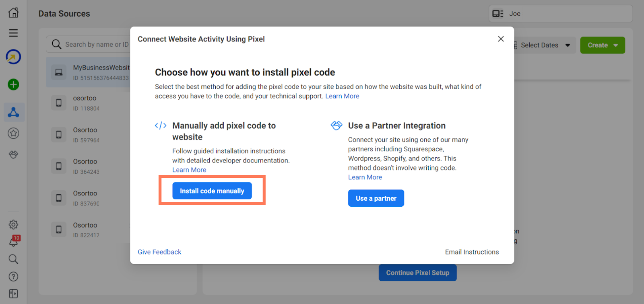
Task: Open the Give Feedback link
Action: coord(159,252)
